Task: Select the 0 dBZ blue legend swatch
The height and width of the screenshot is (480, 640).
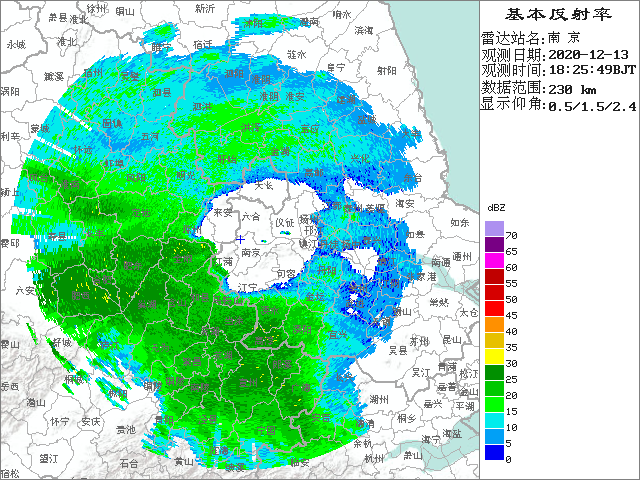Action: point(493,451)
